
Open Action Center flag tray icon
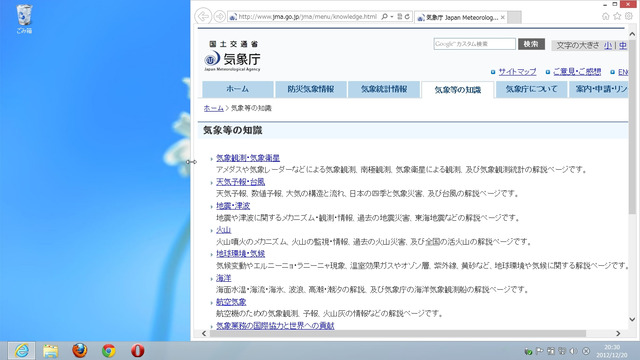pos(539,351)
